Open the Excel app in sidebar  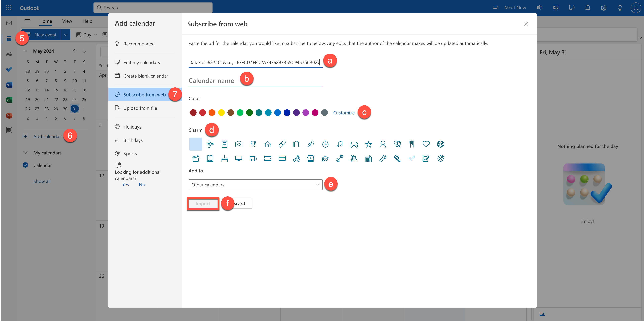pyautogui.click(x=9, y=100)
